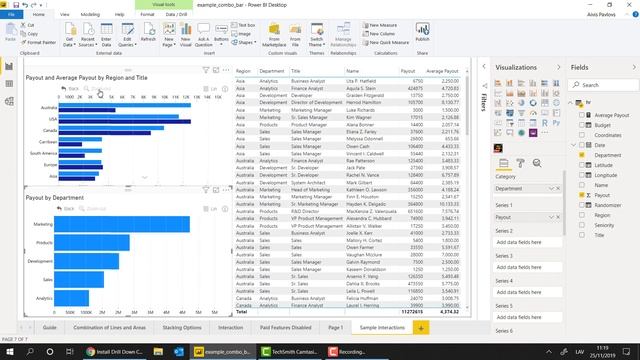Check the Title field
Image resolution: width=640 pixels, height=360 pixels.
(x=582, y=235)
